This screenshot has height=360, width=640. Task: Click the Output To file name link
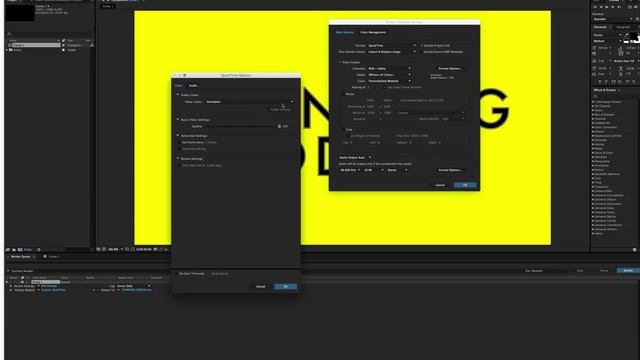[x=136, y=290]
